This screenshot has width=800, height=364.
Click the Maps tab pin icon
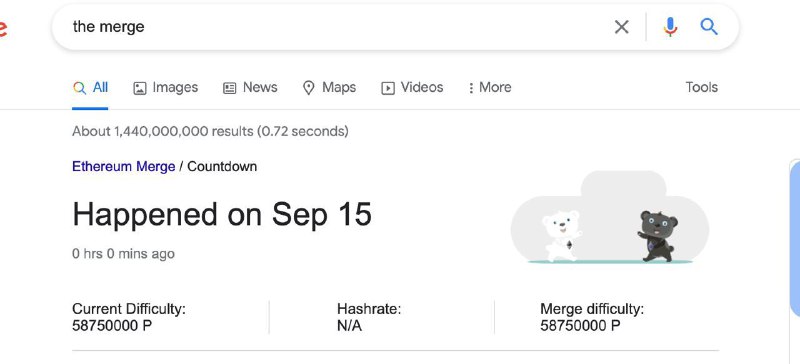[309, 88]
